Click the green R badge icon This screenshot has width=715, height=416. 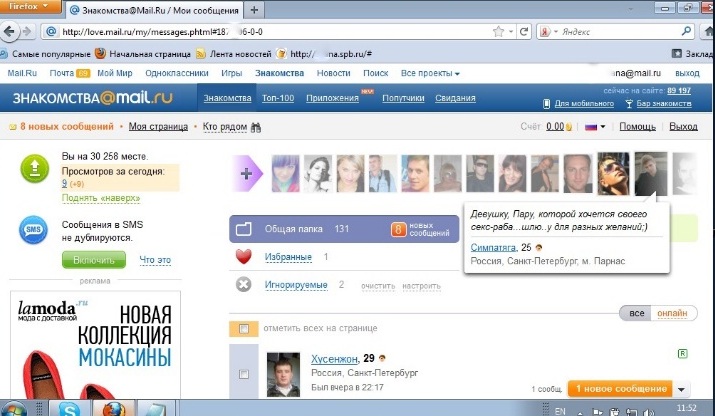click(x=683, y=354)
